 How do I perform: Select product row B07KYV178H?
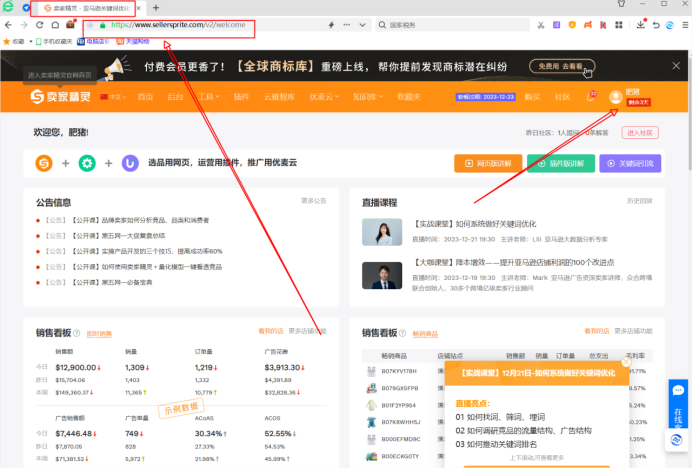(x=399, y=371)
